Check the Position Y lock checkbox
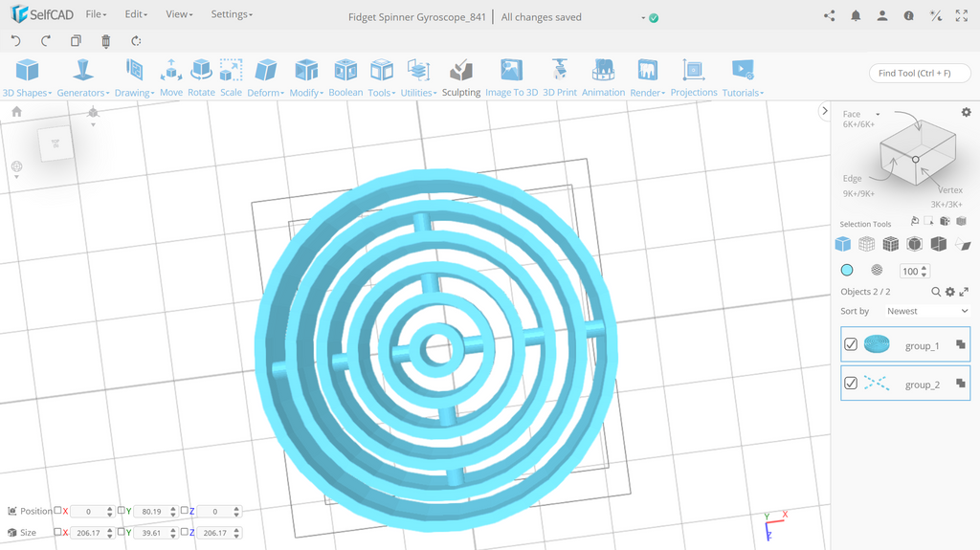The width and height of the screenshot is (980, 550). click(122, 510)
